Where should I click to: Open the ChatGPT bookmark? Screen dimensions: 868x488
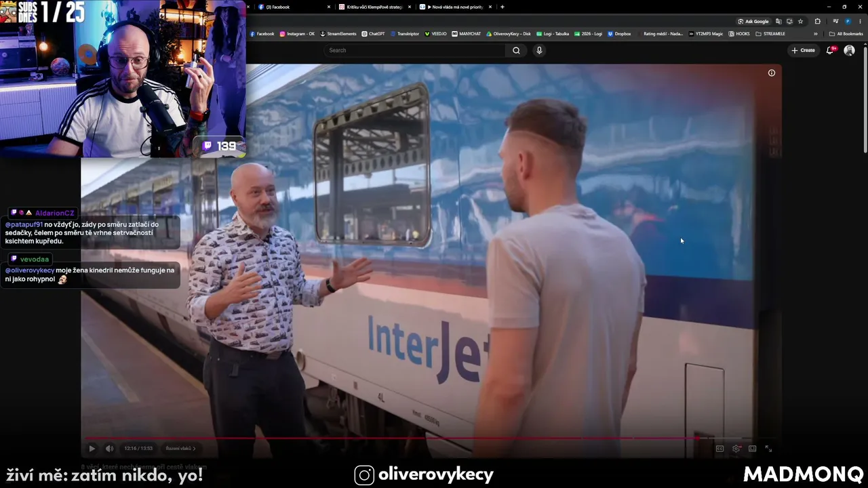tap(373, 33)
